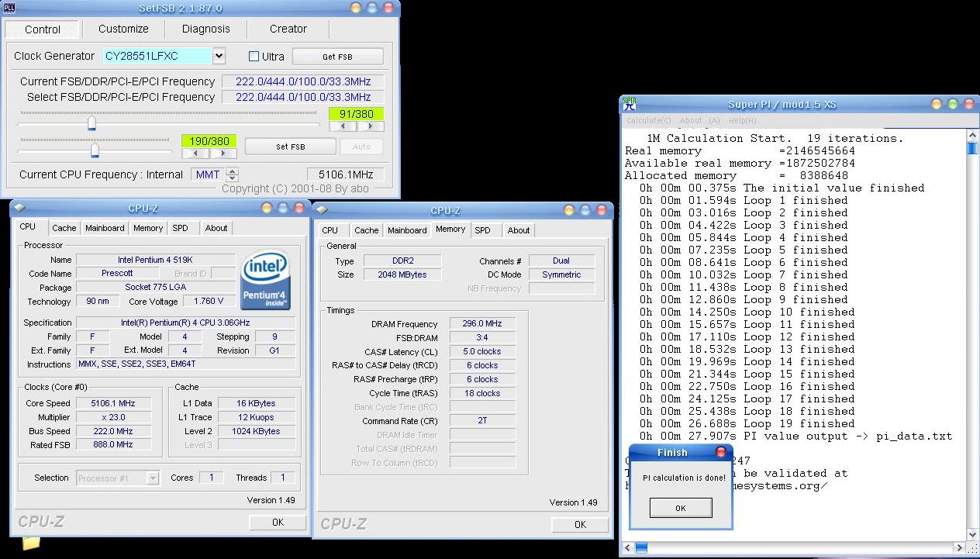Click the slider thumb beside 190/380
980x559 pixels.
pos(95,150)
